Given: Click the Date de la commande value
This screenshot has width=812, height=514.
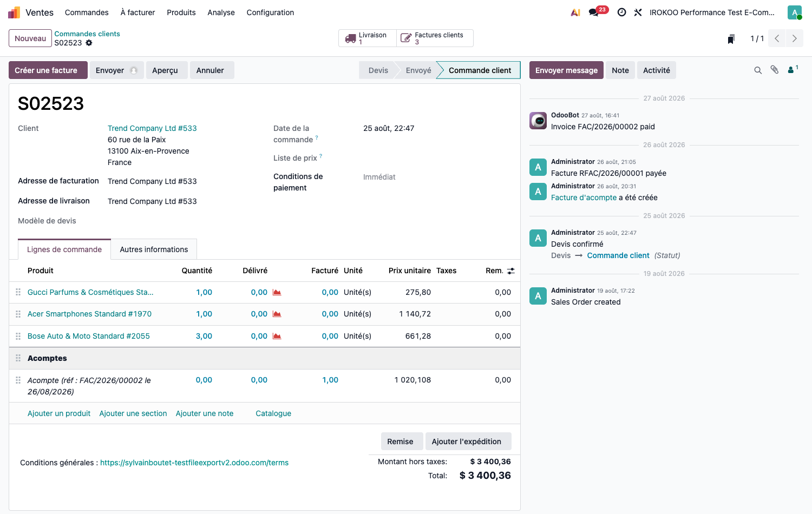Looking at the screenshot, I should click(x=389, y=128).
